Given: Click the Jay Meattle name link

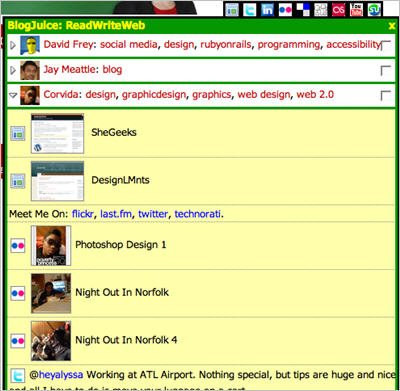Looking at the screenshot, I should (70, 69).
